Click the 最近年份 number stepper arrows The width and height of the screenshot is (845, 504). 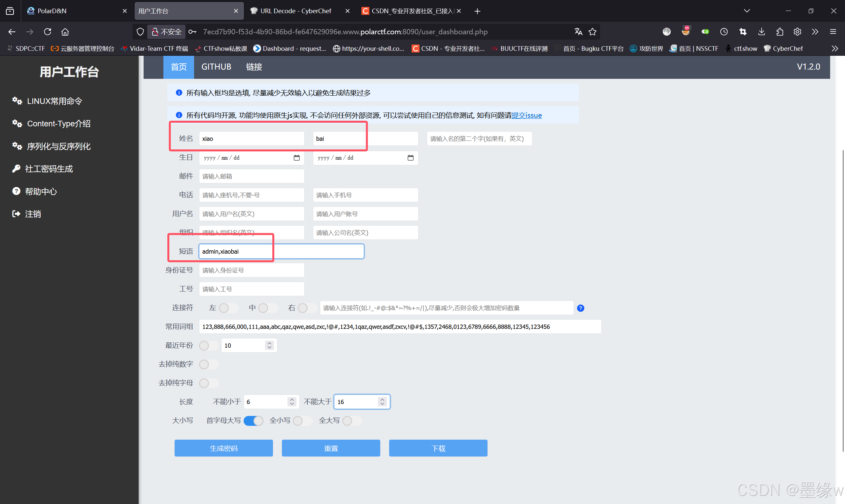[269, 345]
